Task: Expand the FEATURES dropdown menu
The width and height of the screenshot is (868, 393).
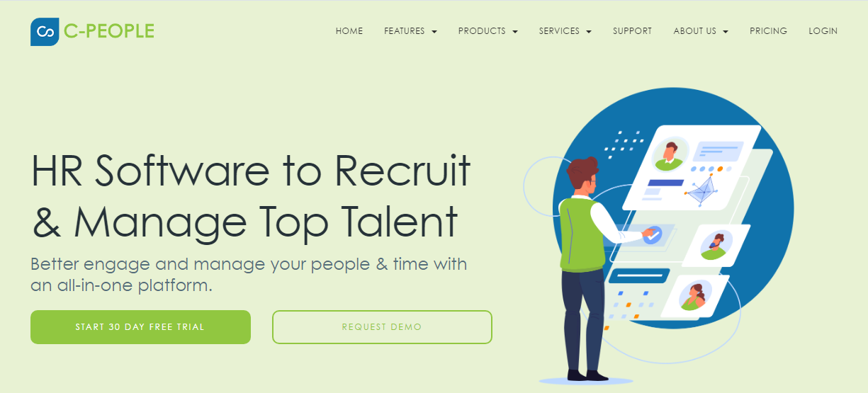Action: coord(410,31)
